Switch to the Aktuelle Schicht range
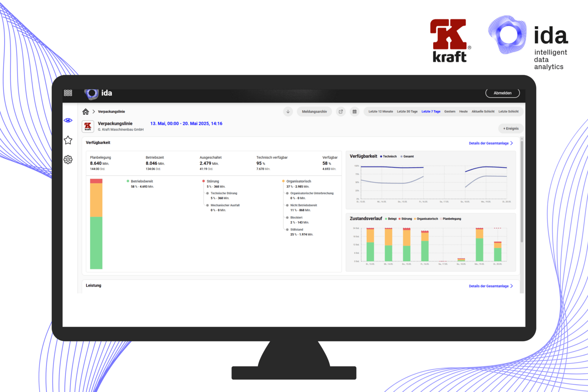The image size is (588, 392). point(483,111)
